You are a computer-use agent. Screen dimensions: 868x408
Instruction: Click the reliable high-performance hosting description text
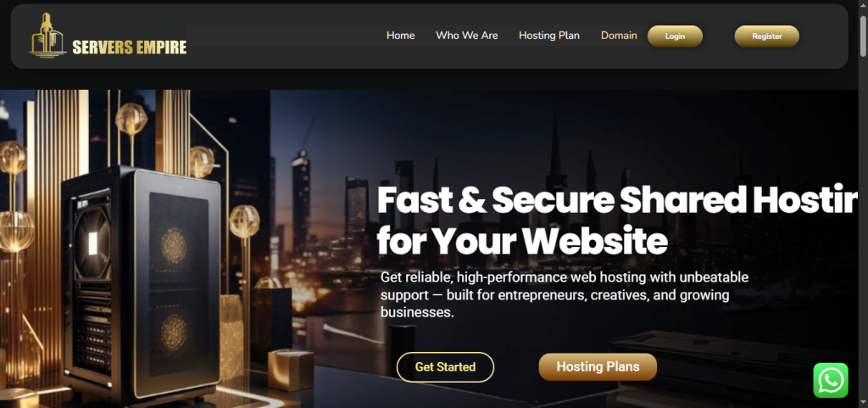pos(564,294)
